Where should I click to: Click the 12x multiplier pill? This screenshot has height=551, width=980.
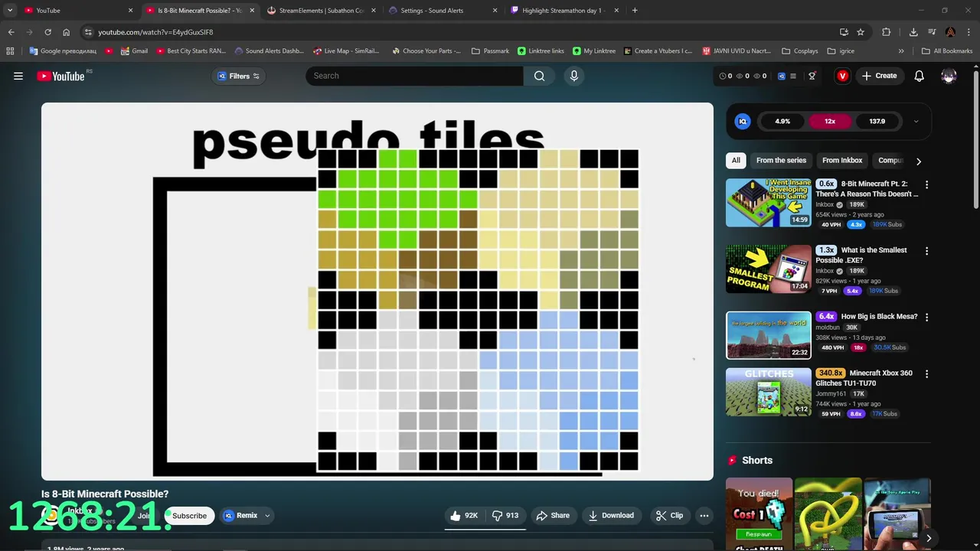click(x=830, y=121)
